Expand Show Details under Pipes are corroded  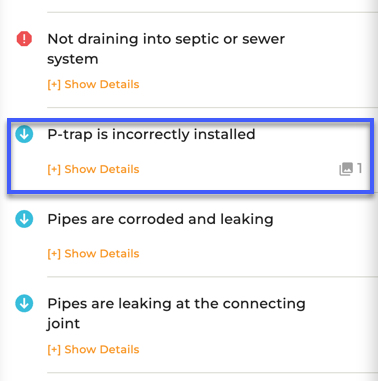coord(93,254)
